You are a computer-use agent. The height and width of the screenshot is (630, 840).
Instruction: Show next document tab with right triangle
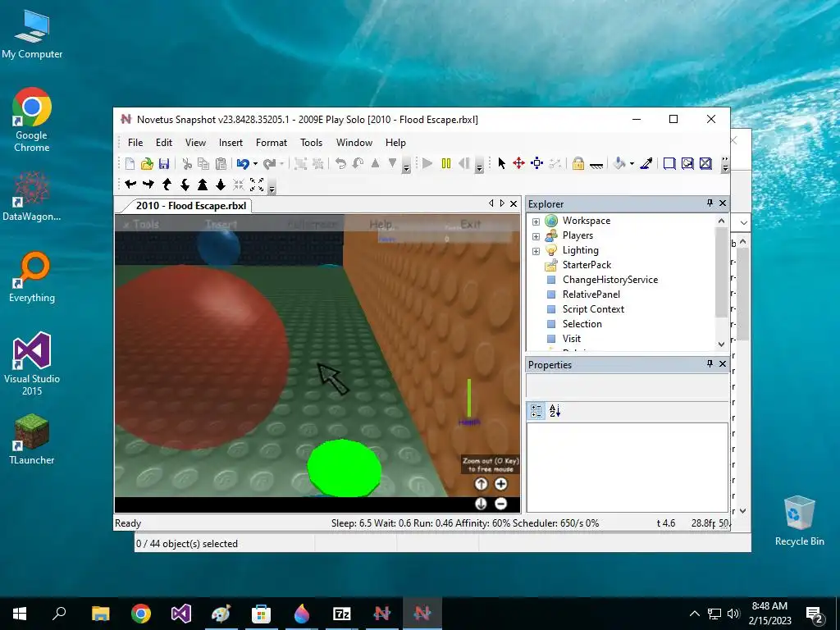tap(502, 203)
